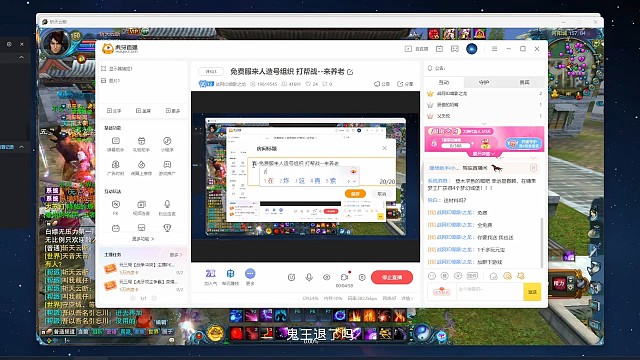Select the 图片1 source row
Screen dimensions: 640x360
click(x=143, y=81)
